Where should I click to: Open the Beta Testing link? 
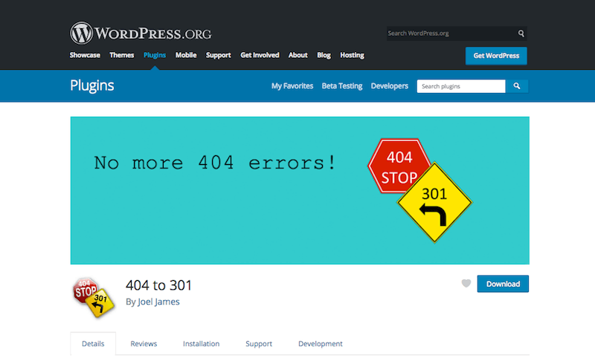click(x=342, y=86)
